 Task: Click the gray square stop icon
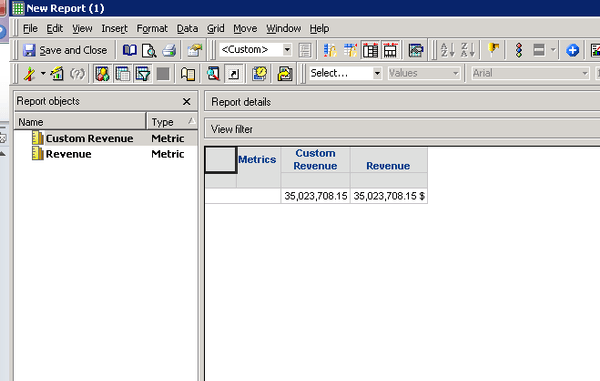coord(163,73)
